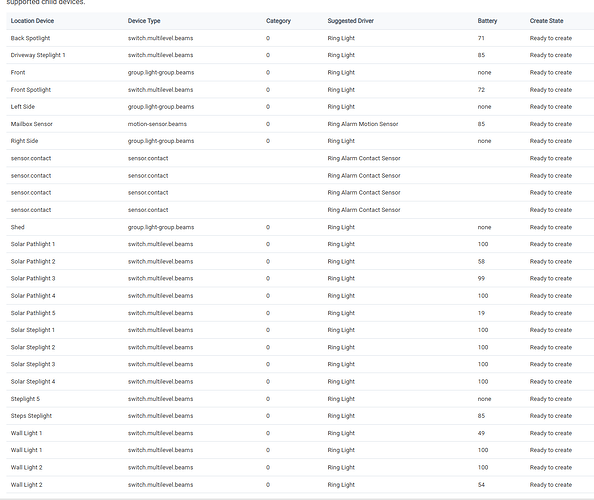Click battery value 58 for Solar Pathlight 2
Viewport: 594px width, 500px height.
click(x=481, y=261)
